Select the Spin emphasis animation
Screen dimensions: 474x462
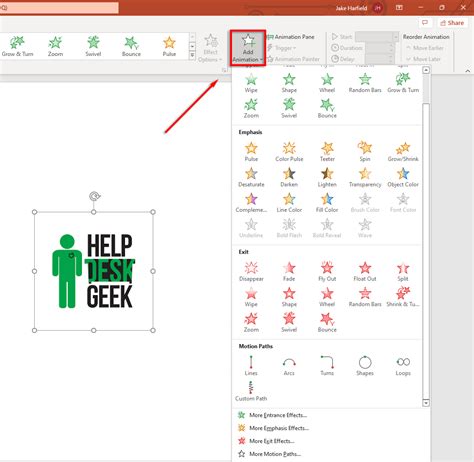click(365, 151)
